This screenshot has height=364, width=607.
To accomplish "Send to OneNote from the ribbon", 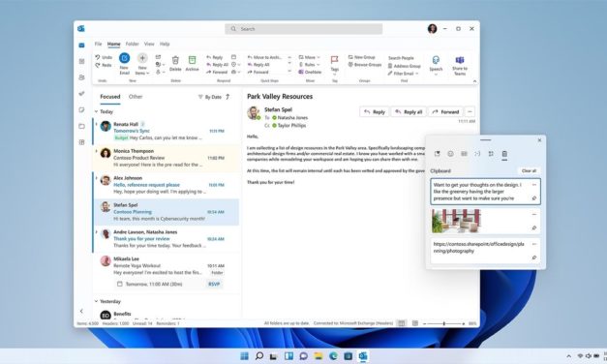I will (x=310, y=72).
